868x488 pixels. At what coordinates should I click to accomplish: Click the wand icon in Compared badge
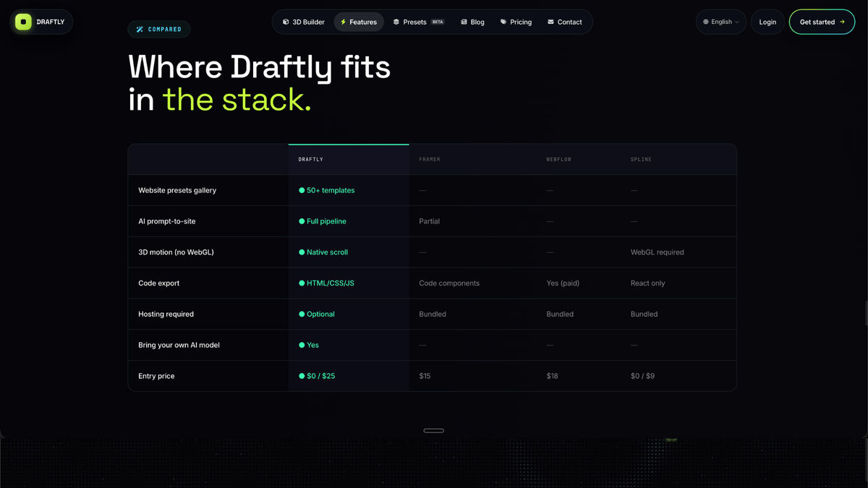pos(140,30)
